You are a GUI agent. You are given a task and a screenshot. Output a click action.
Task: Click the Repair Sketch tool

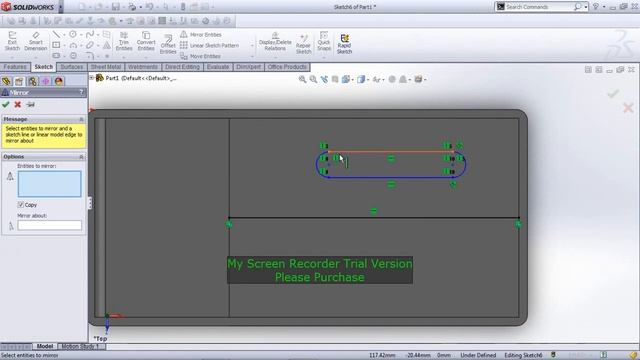(x=303, y=44)
